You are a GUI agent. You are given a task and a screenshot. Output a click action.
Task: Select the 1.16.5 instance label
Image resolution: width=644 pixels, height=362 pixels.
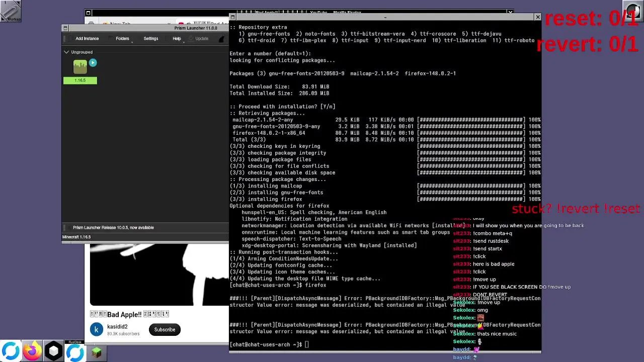pos(80,80)
